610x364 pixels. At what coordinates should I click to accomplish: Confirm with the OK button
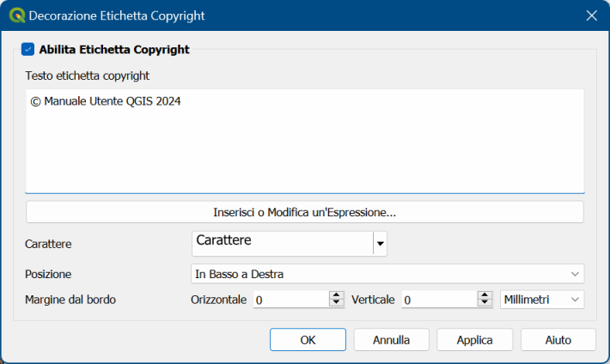point(308,340)
